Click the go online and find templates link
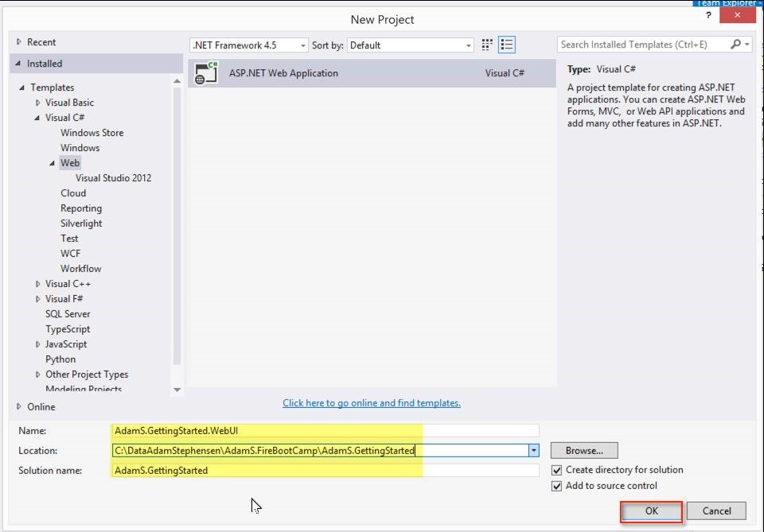The width and height of the screenshot is (764, 532). click(x=372, y=403)
